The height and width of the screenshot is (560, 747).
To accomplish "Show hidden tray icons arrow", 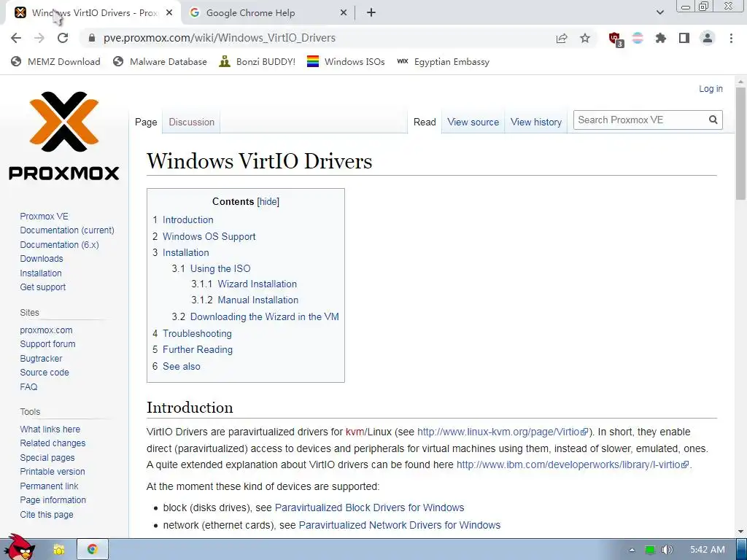I will click(x=632, y=550).
